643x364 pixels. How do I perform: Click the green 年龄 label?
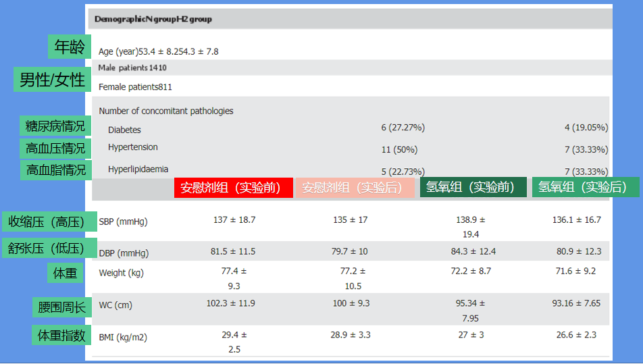tap(70, 47)
